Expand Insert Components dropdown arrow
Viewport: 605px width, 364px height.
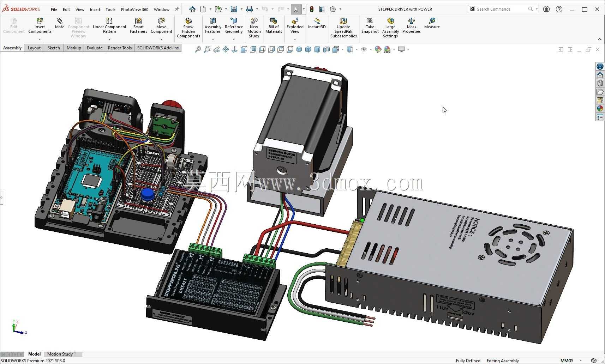pyautogui.click(x=40, y=39)
